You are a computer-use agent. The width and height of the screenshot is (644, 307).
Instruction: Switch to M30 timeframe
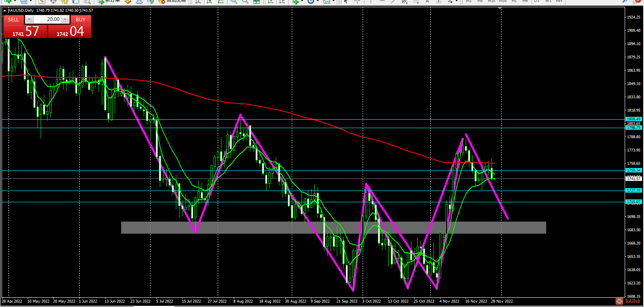[x=503, y=1]
